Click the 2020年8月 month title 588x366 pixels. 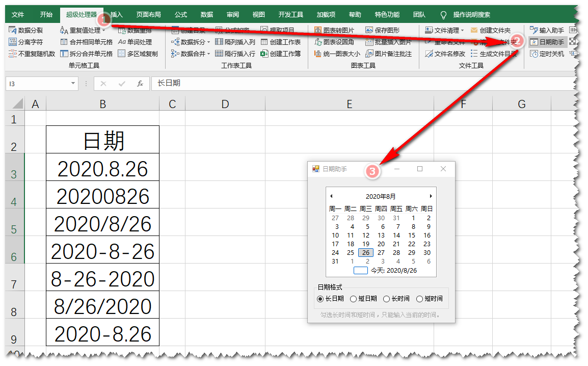(x=381, y=196)
